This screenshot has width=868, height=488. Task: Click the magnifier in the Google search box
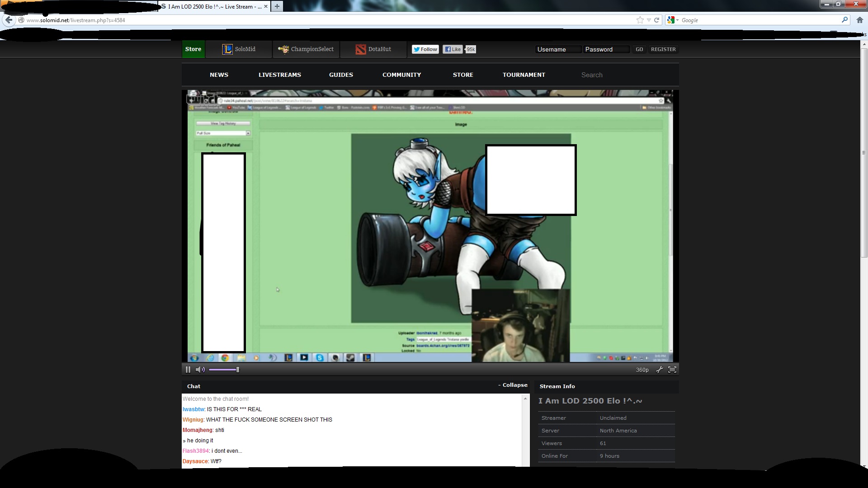tap(844, 20)
